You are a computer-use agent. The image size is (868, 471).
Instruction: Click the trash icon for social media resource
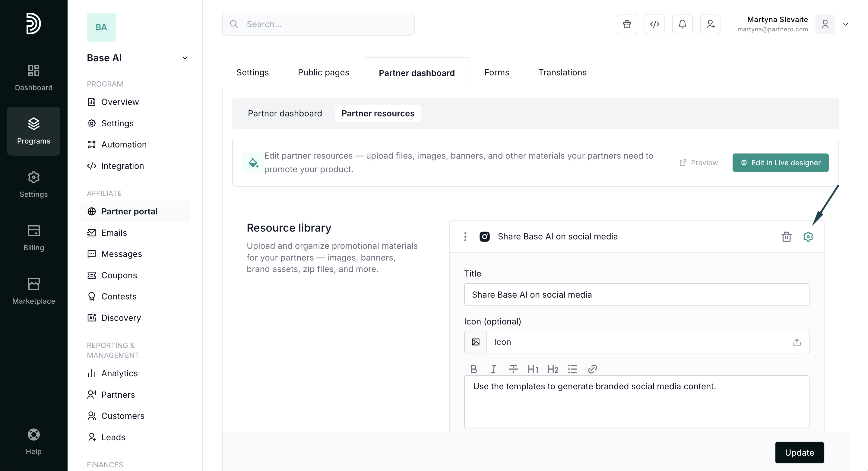[786, 236]
